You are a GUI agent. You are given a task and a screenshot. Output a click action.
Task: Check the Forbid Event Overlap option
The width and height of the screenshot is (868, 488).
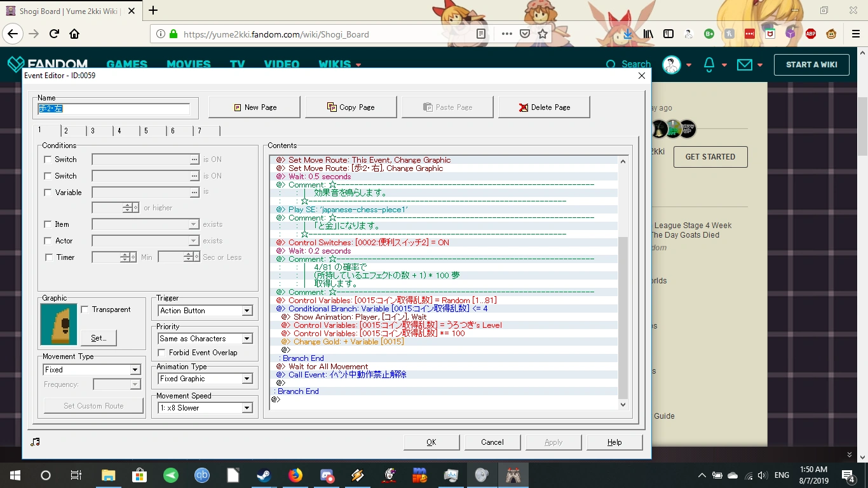coord(163,353)
